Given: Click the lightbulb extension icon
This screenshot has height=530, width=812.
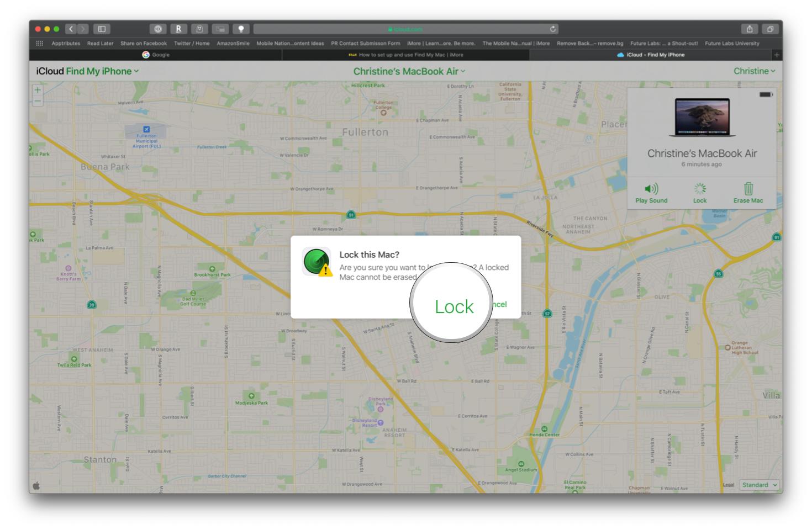Looking at the screenshot, I should [241, 29].
